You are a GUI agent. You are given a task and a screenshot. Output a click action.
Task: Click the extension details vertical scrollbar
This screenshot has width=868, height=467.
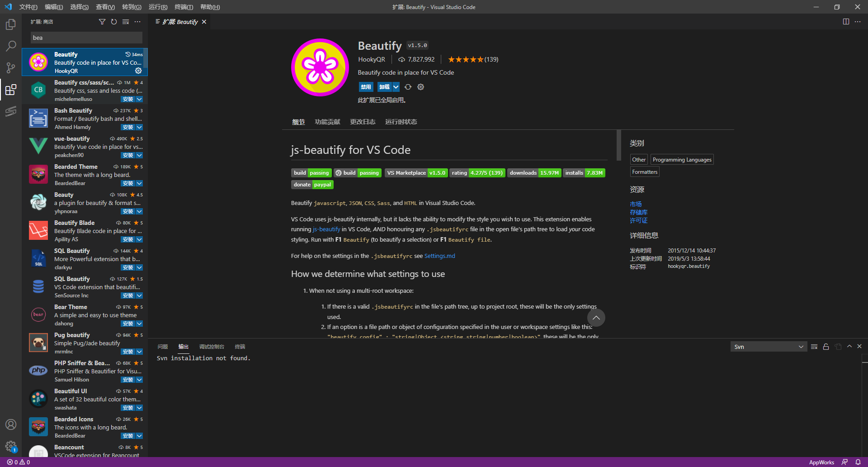coord(618,145)
